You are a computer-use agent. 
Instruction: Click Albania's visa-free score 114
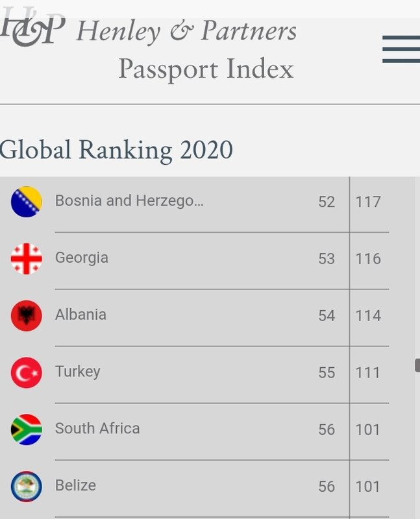[x=368, y=316]
